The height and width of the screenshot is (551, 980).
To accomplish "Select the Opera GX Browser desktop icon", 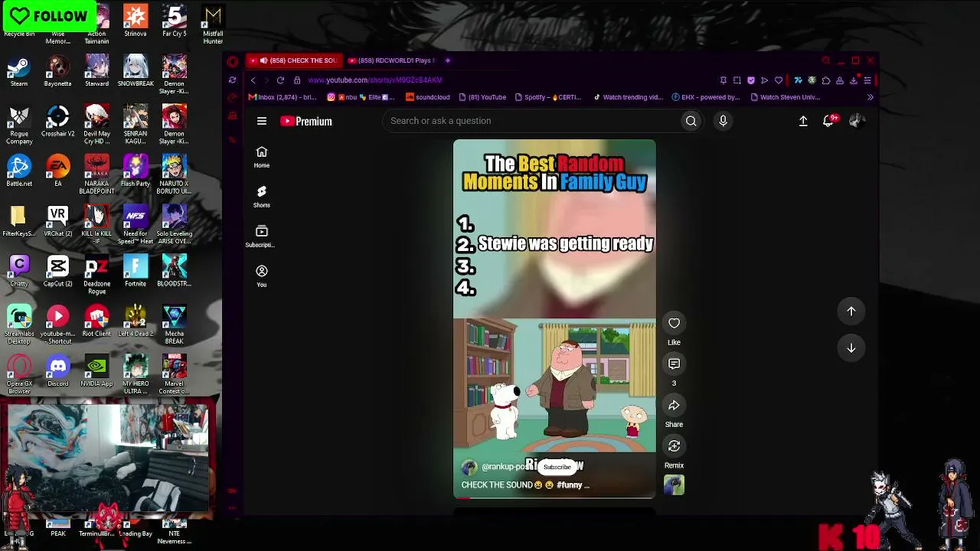I will tap(19, 375).
